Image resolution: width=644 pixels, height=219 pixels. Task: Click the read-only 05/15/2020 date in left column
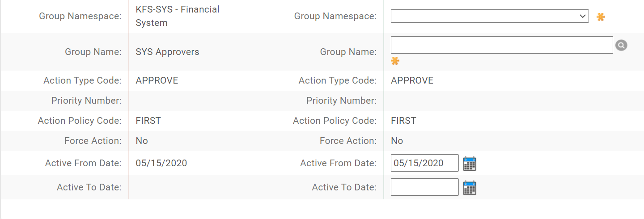tap(161, 163)
